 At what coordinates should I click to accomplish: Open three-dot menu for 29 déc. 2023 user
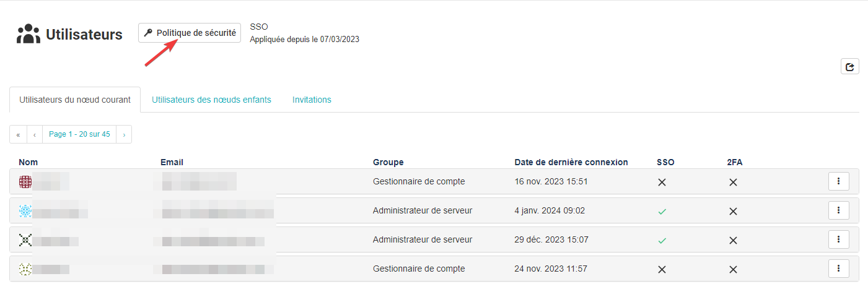[x=838, y=239]
